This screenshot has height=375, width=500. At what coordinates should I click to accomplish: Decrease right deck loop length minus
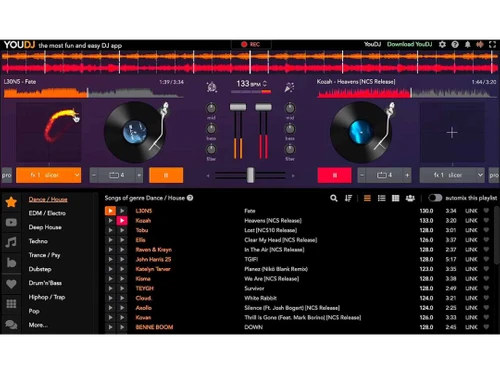[x=362, y=175]
